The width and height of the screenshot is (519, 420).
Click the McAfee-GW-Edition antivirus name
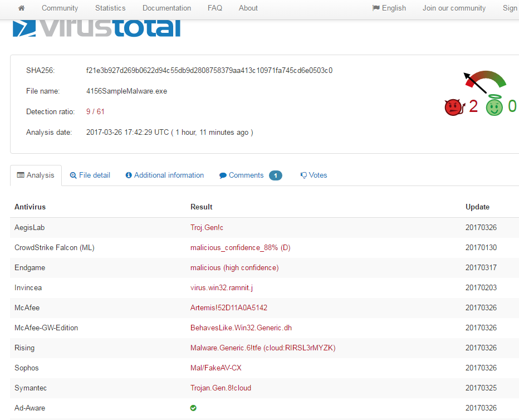46,328
